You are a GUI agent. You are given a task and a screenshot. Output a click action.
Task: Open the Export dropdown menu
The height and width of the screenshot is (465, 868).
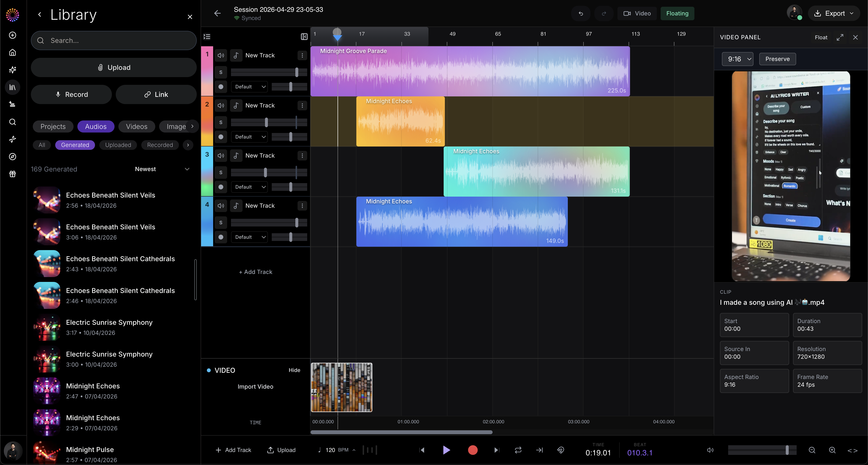click(834, 13)
